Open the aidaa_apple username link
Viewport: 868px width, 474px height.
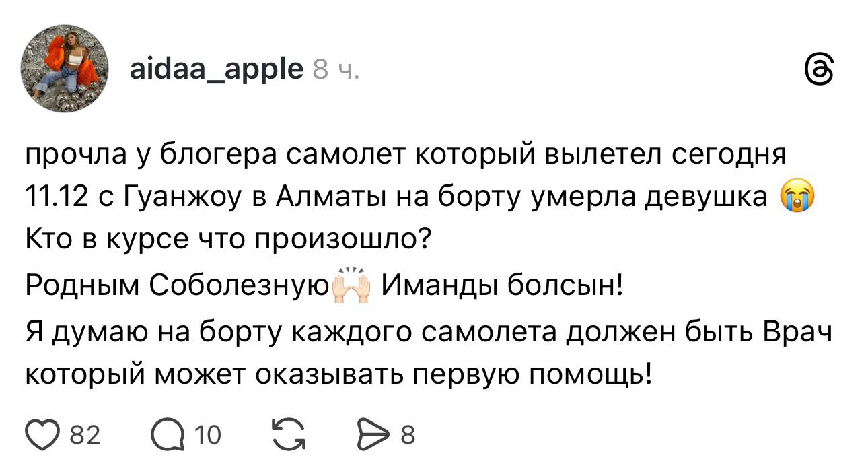[x=215, y=68]
